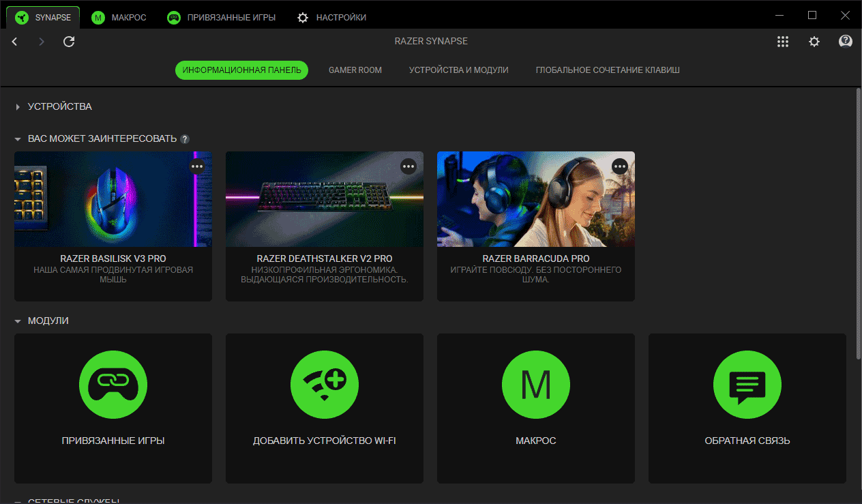The image size is (862, 504).
Task: Open the help question mark icon
Action: coord(846,42)
